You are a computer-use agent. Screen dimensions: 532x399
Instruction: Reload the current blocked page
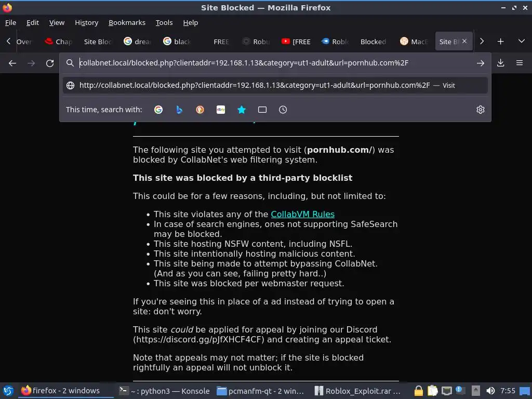(x=50, y=63)
